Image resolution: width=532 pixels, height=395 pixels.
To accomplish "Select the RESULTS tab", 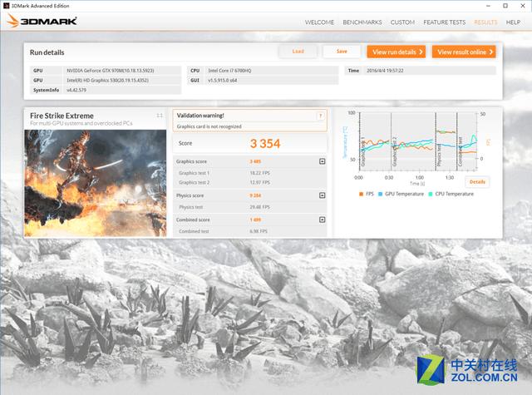I will coord(485,22).
